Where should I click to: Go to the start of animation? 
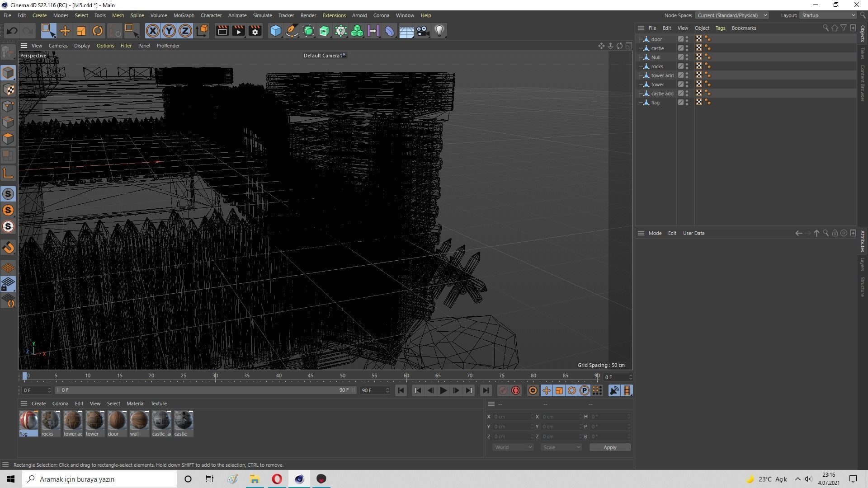[x=401, y=390]
